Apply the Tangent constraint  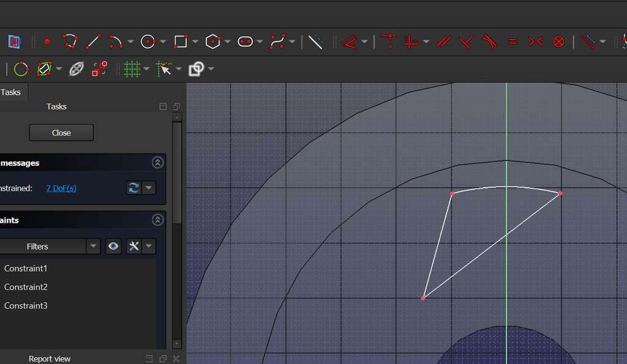[x=489, y=42]
